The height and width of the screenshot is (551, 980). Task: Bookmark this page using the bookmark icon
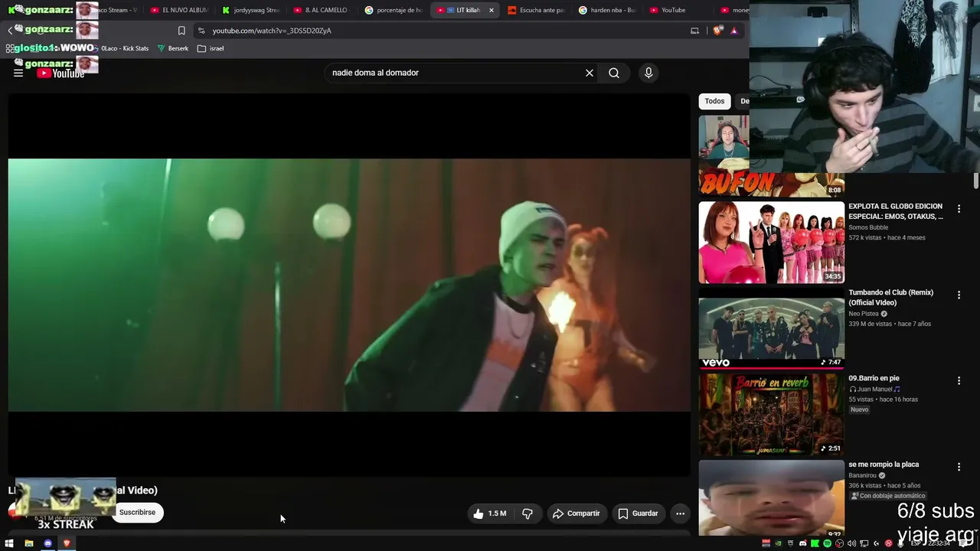pyautogui.click(x=181, y=31)
